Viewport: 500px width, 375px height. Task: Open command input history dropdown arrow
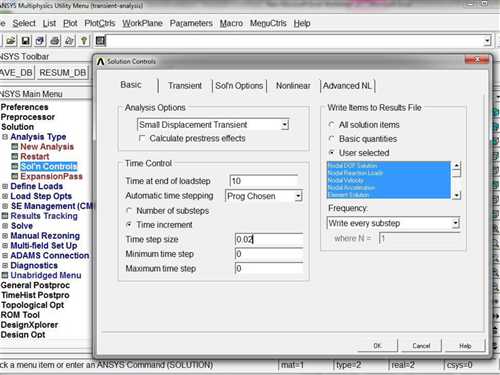(x=487, y=41)
